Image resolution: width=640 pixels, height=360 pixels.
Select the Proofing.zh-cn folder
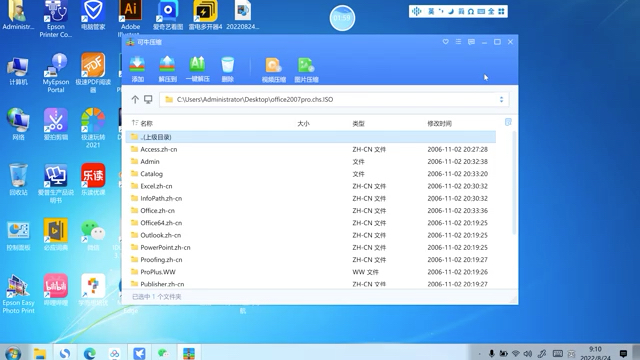click(311, 260)
